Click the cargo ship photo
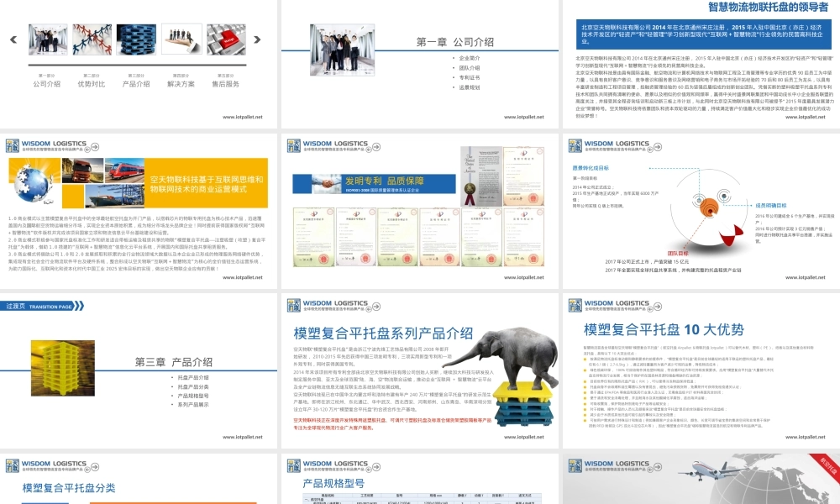Viewport: 840px width, 504px height. point(114,196)
